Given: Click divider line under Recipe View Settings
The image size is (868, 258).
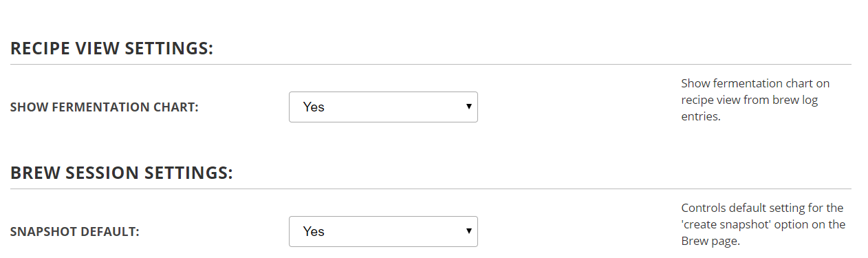Looking at the screenshot, I should [431, 65].
